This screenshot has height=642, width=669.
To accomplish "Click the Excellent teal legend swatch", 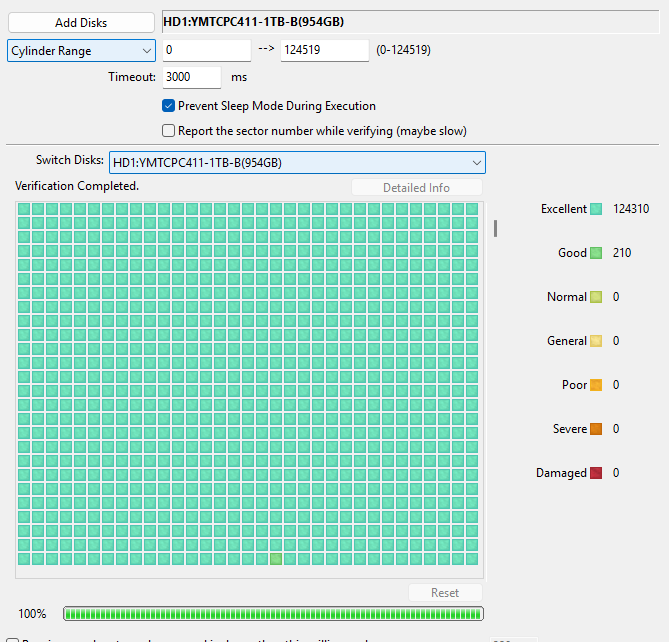I will 596,210.
